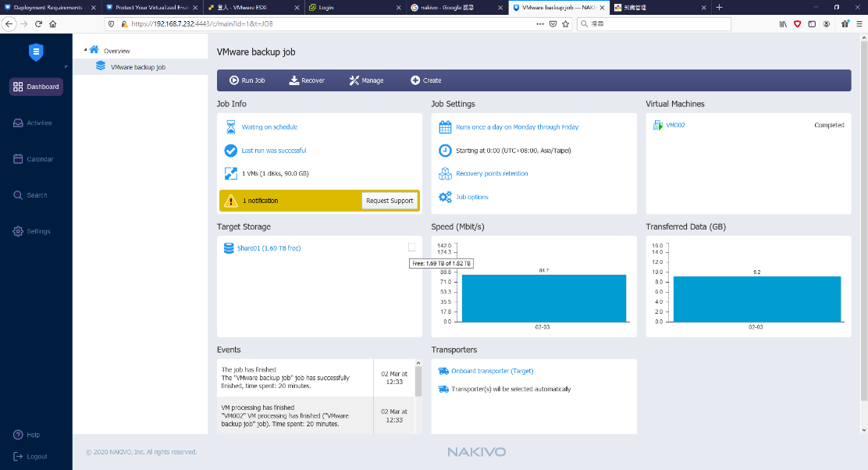Screen dimensions: 868x470
Task: Switch to the nakivo Google search tab
Action: click(x=457, y=7)
